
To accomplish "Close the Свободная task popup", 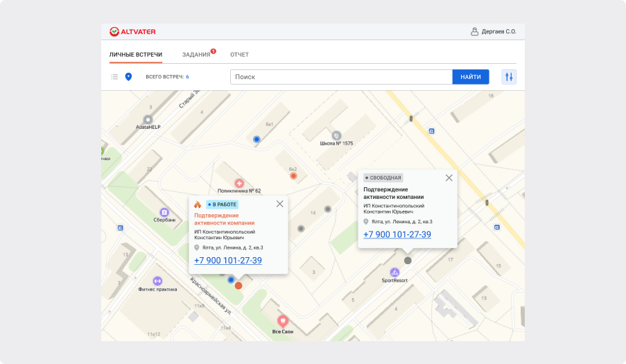I will 449,177.
